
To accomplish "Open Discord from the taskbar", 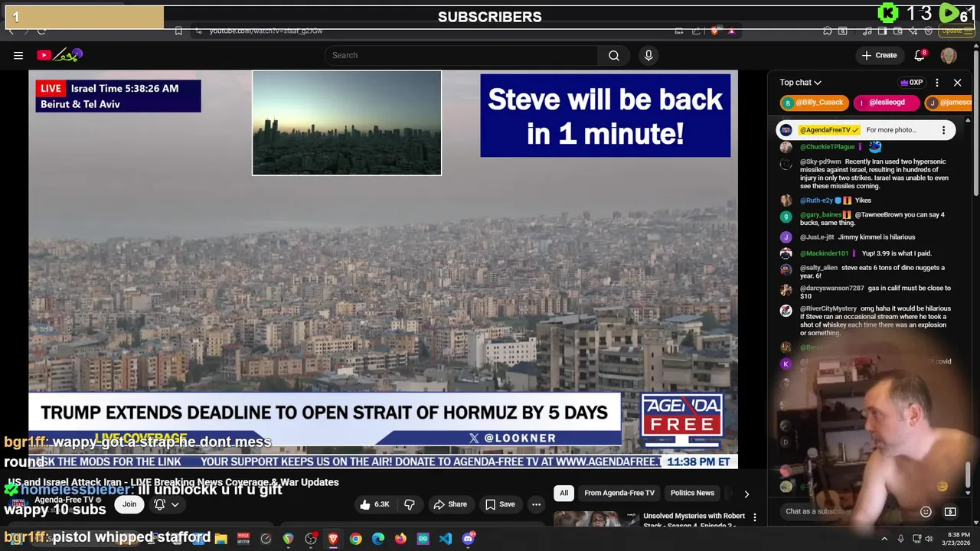I will tap(468, 539).
